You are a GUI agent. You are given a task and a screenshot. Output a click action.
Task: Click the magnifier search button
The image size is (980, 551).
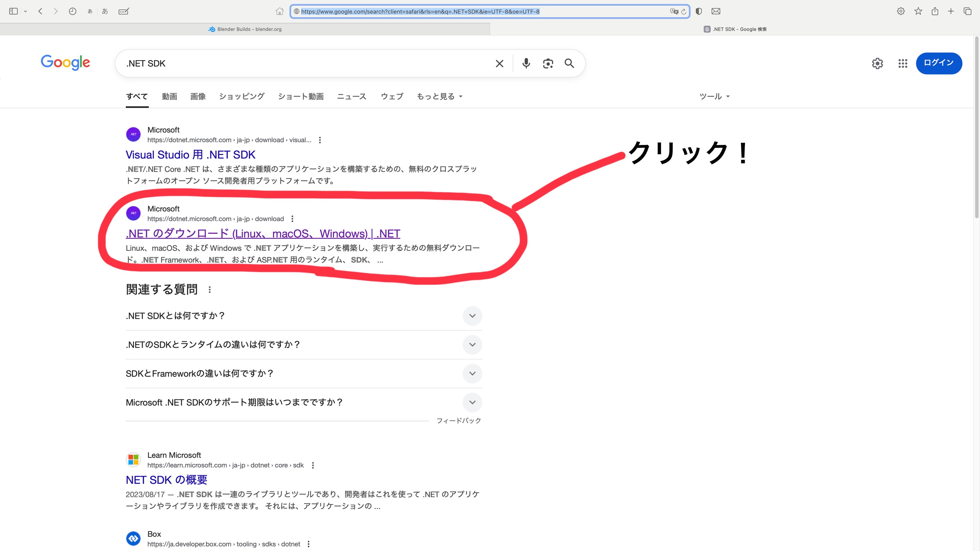tap(569, 63)
